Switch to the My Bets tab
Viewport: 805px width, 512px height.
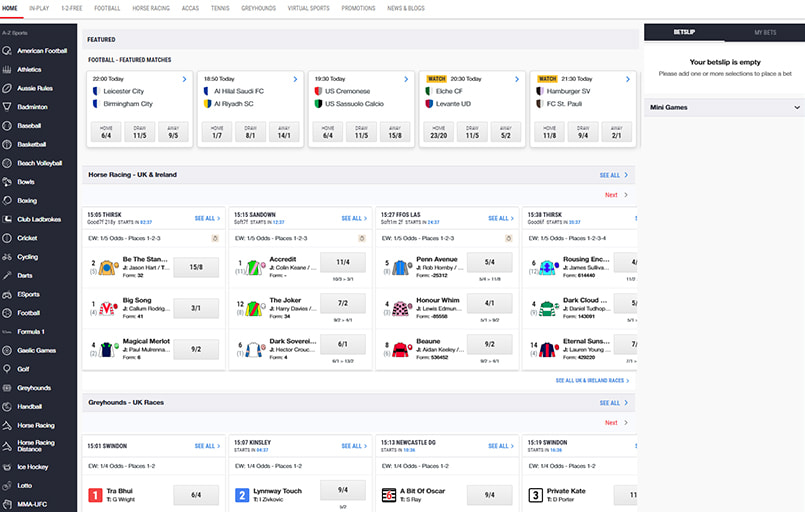[x=764, y=33]
